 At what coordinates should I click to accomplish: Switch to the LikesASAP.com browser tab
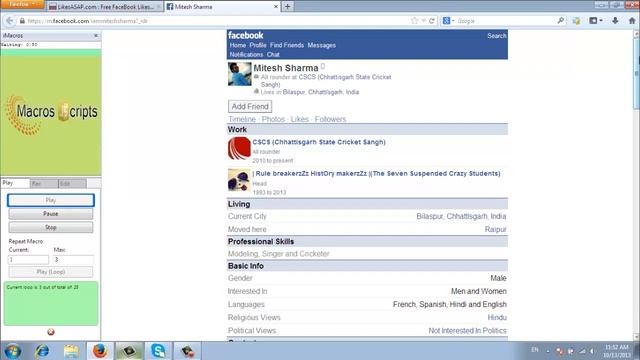pyautogui.click(x=104, y=7)
